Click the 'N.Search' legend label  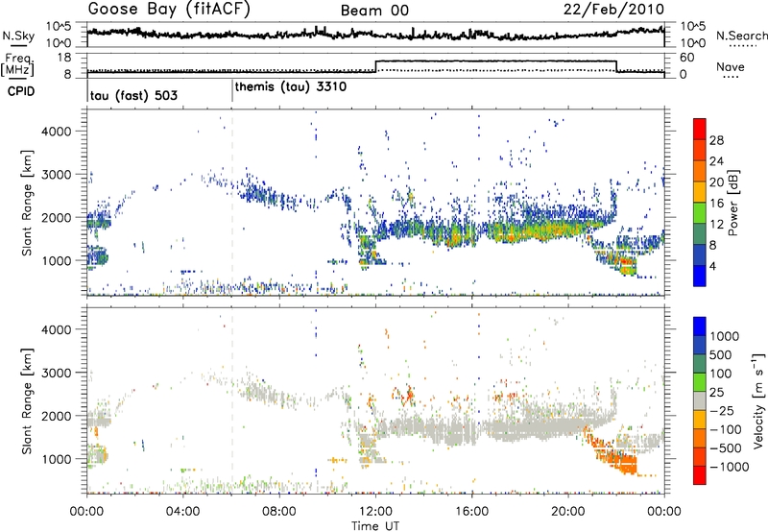pos(742,36)
